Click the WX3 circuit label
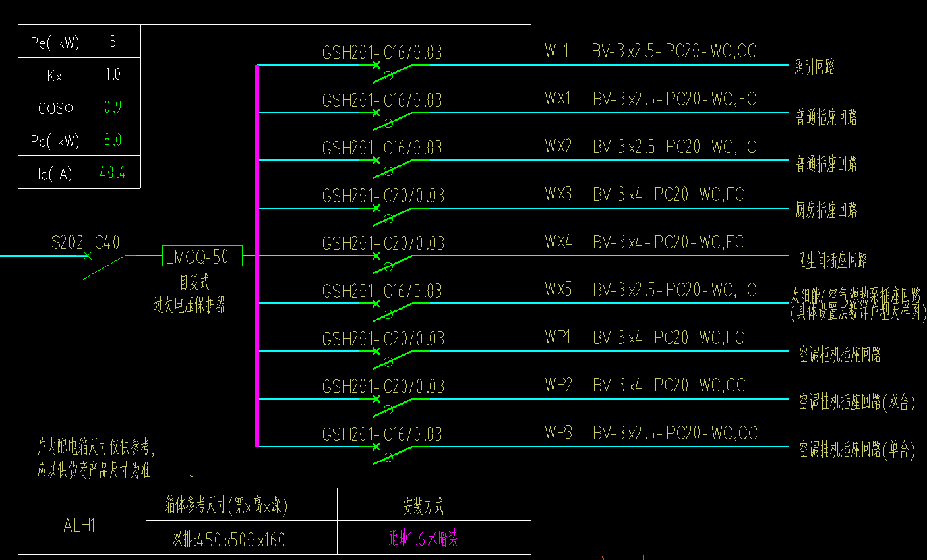Viewport: 927px width, 560px height. [x=558, y=194]
